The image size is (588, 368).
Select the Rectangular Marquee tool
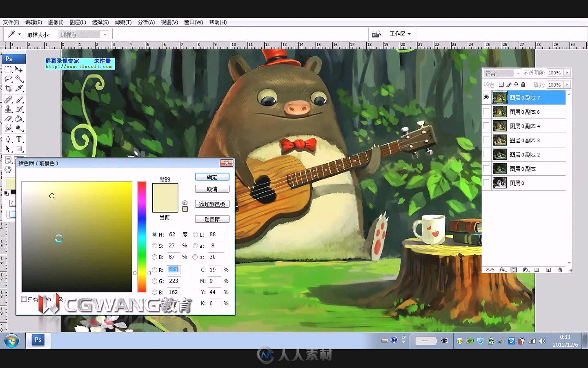coord(8,70)
